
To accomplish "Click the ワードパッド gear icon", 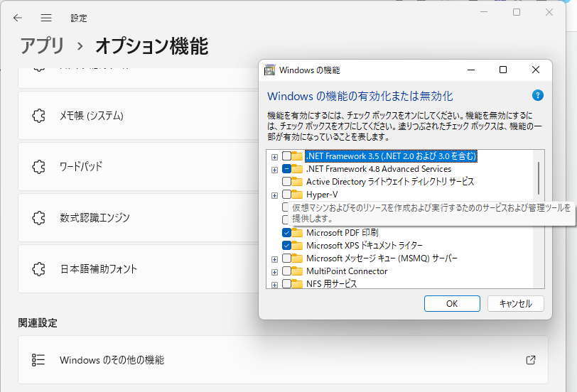I will 38,167.
